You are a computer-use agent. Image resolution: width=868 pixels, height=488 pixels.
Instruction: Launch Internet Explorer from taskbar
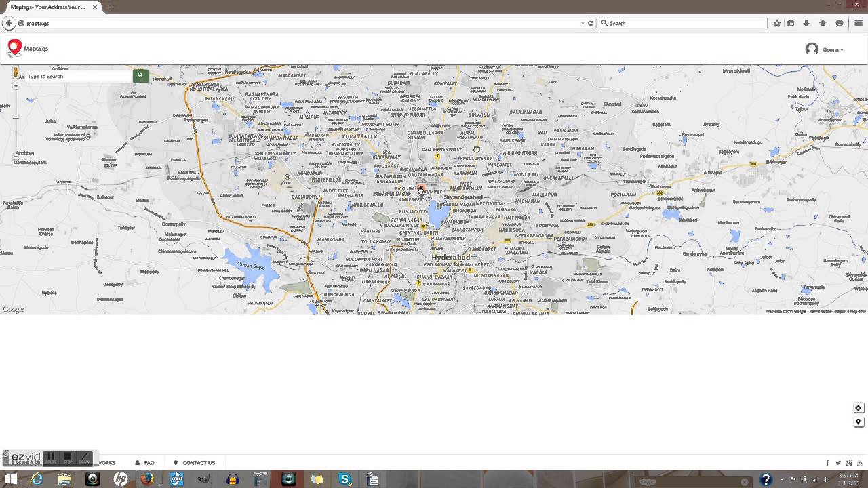click(x=37, y=479)
